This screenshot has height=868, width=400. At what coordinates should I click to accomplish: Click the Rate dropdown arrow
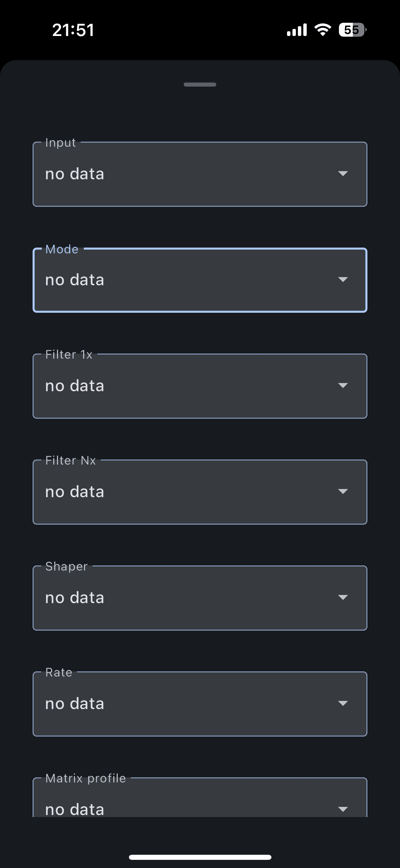click(x=343, y=703)
